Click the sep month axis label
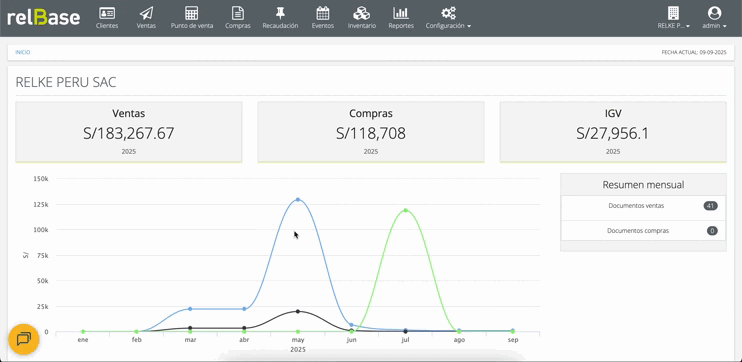This screenshot has width=742, height=362. click(513, 340)
